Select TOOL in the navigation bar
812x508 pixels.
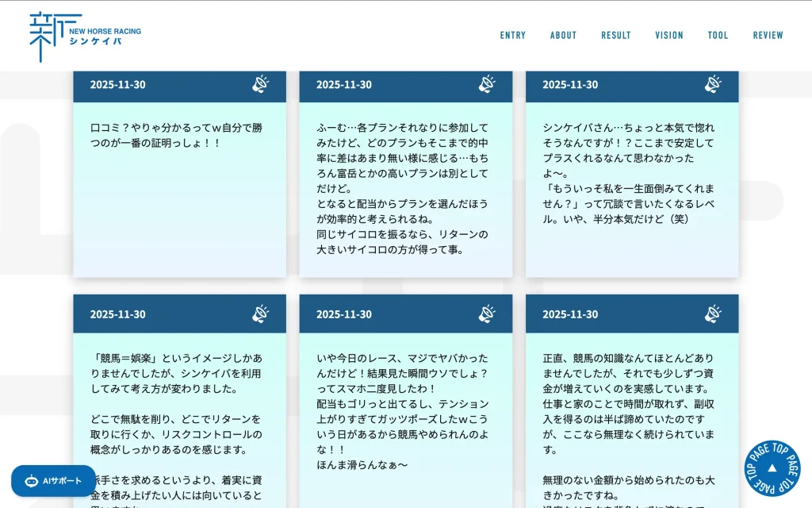point(718,35)
